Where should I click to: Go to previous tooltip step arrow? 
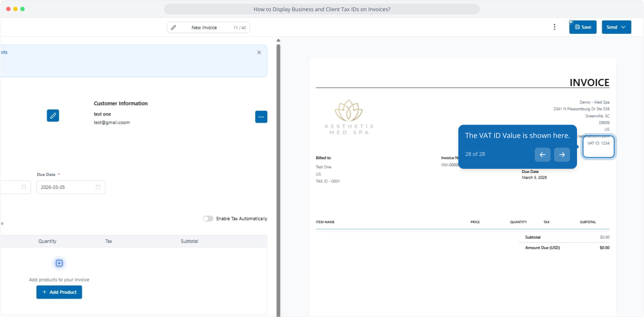tap(542, 155)
